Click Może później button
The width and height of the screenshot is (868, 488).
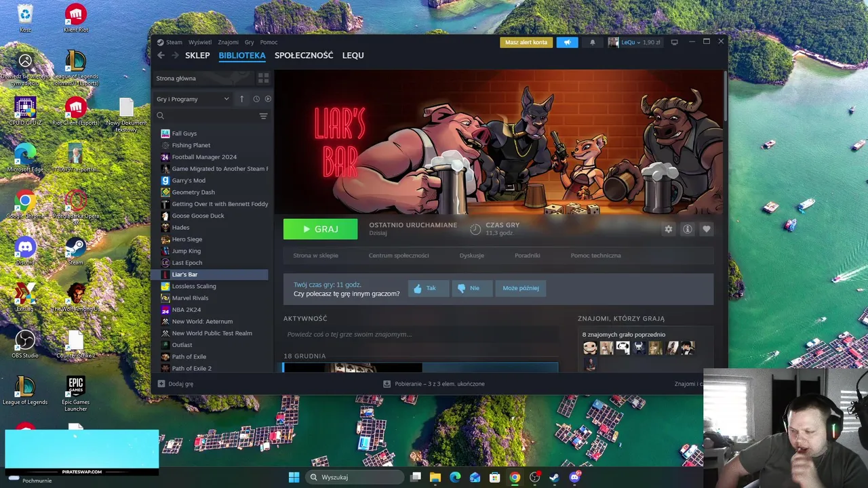tap(521, 288)
